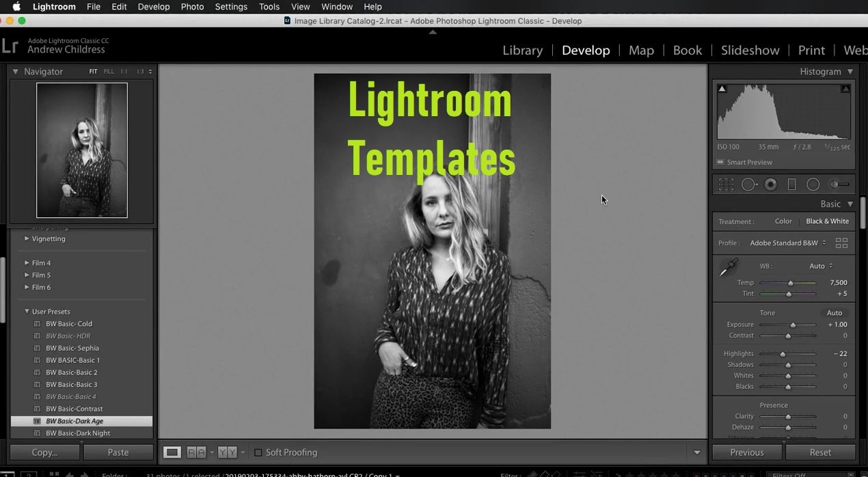This screenshot has height=477, width=868.
Task: Pick the White Balance eyedropper
Action: tap(729, 267)
